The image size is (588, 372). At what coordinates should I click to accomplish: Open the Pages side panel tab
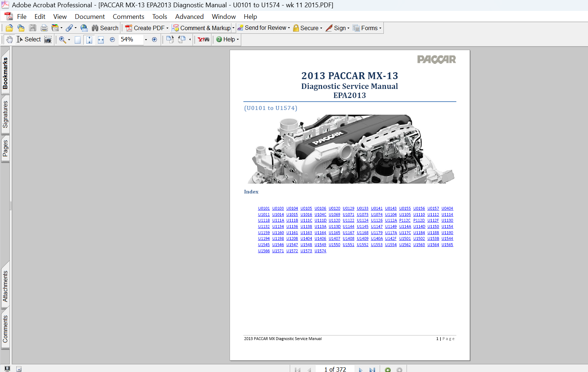5,148
